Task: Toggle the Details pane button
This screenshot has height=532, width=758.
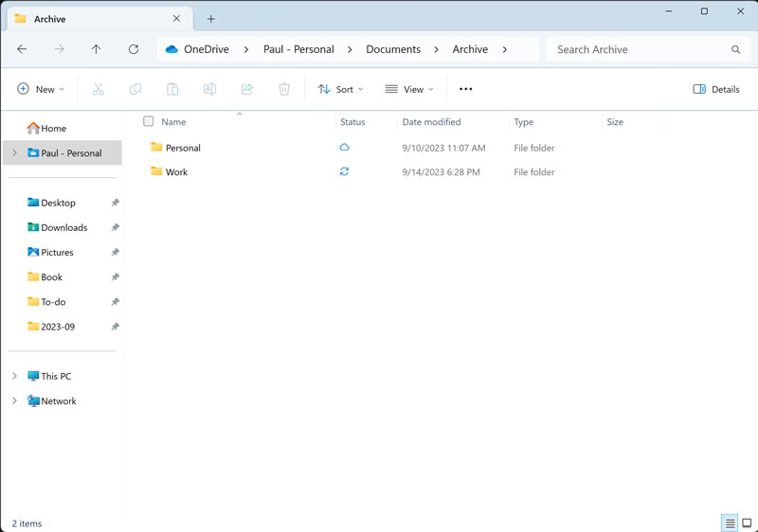Action: point(716,89)
